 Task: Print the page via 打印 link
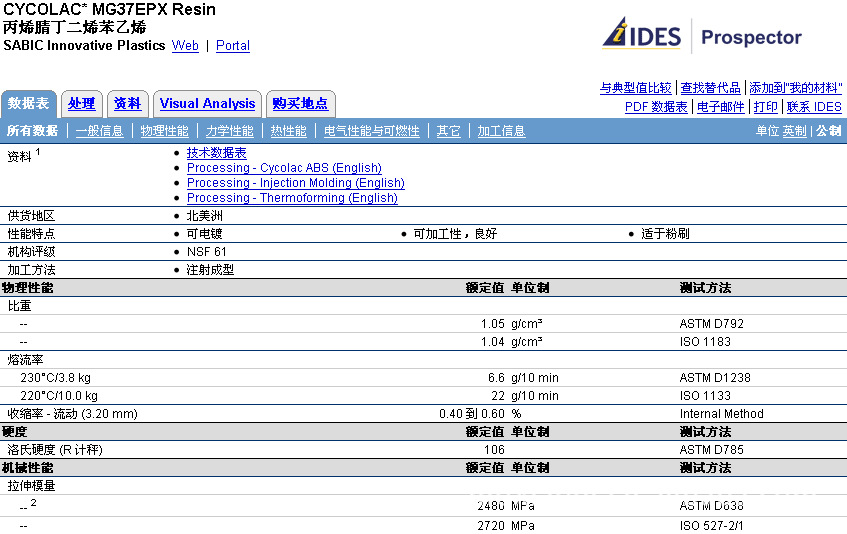click(765, 107)
